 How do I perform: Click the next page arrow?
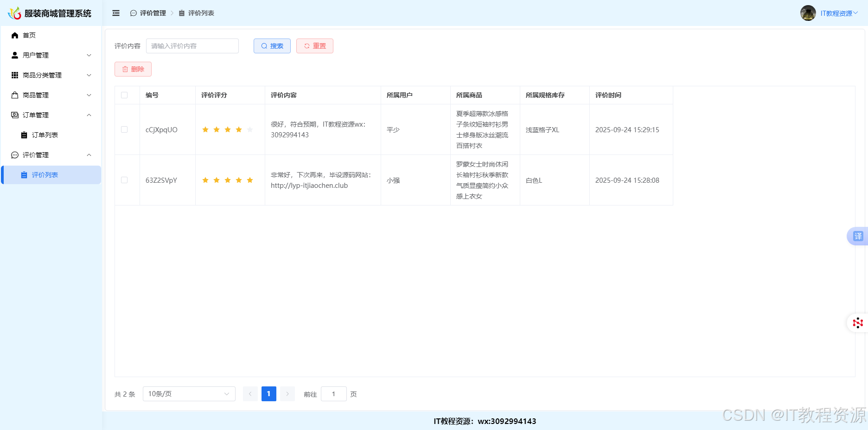(287, 394)
